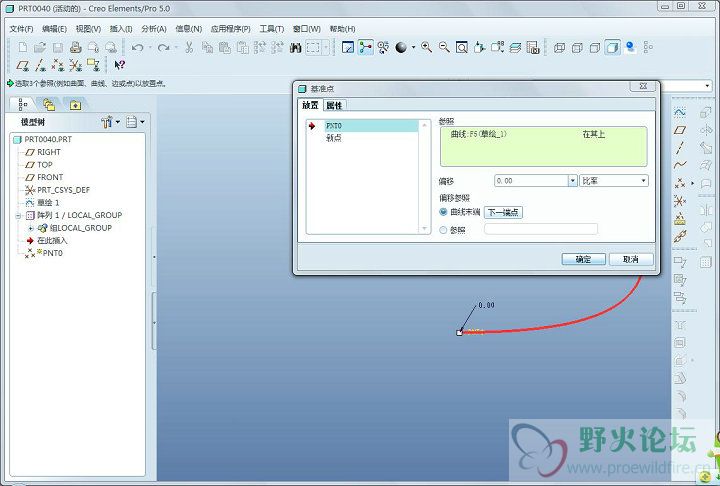Open the Find binoculars tool
The image size is (720, 486).
pos(296,47)
